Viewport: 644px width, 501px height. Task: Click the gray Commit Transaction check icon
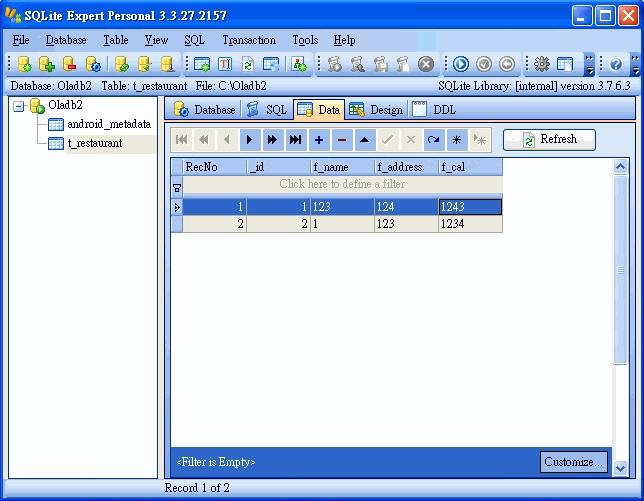[x=484, y=64]
